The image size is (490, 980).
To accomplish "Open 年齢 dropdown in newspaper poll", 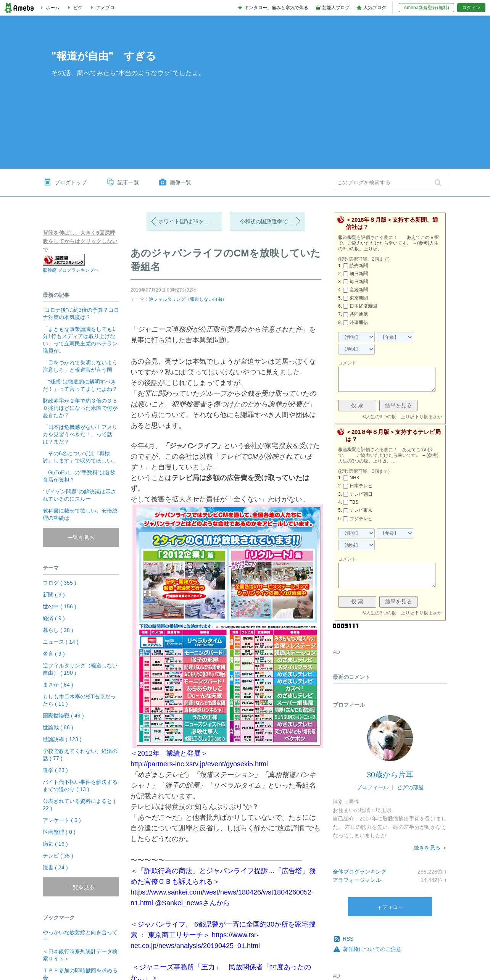I will (x=395, y=337).
